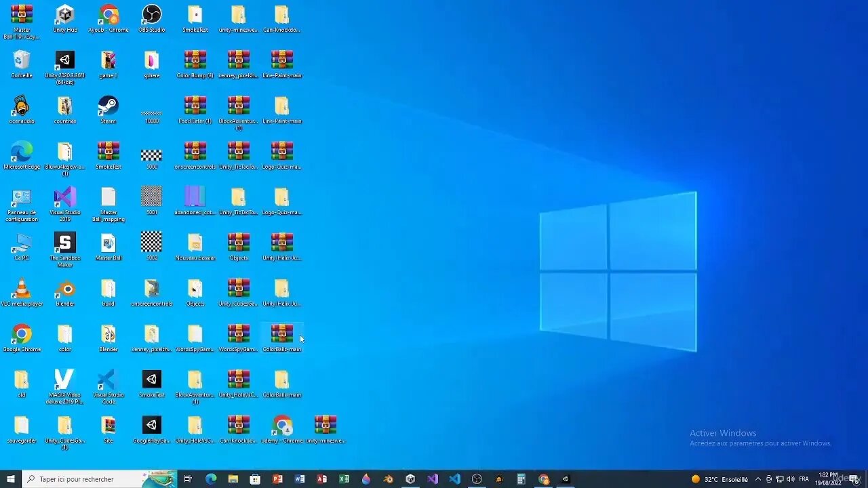Select the Unity 2020.3.36f1 (64-bit) shortcut

65,68
